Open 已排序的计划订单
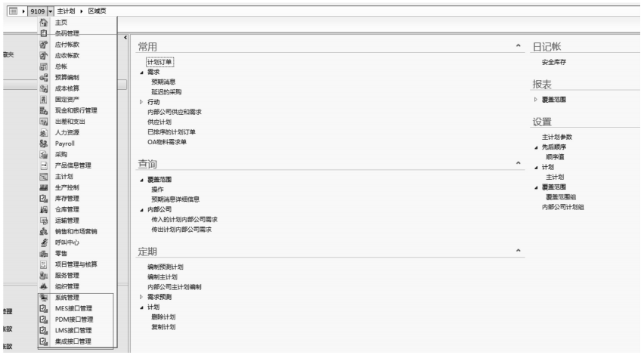This screenshot has width=644, height=355. 172,132
